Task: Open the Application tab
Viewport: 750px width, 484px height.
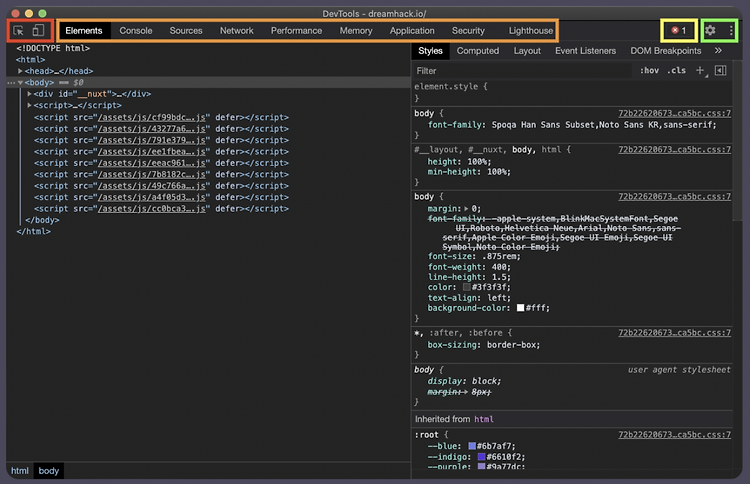Action: click(412, 31)
